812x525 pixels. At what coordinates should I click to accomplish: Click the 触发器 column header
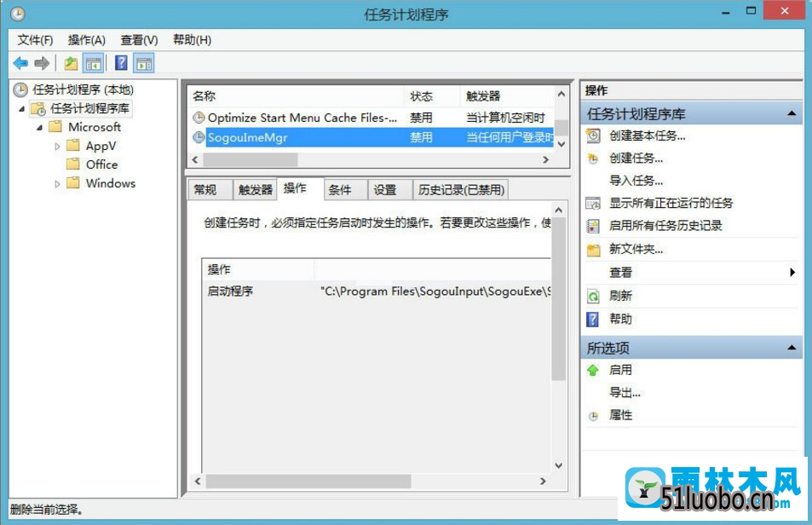tap(507, 96)
